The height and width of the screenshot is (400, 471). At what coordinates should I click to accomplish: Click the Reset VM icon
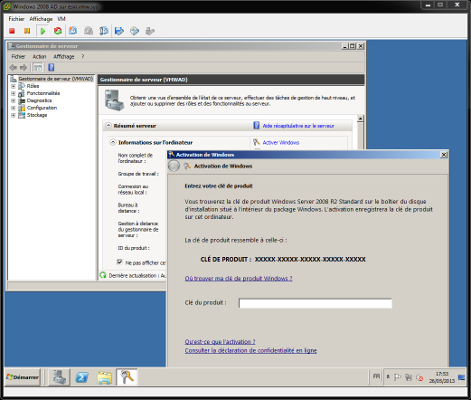click(x=58, y=31)
